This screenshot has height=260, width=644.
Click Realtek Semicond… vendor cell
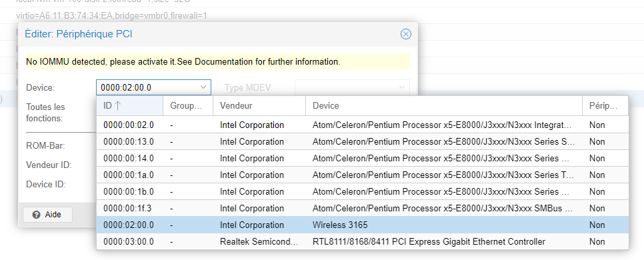[x=259, y=241]
